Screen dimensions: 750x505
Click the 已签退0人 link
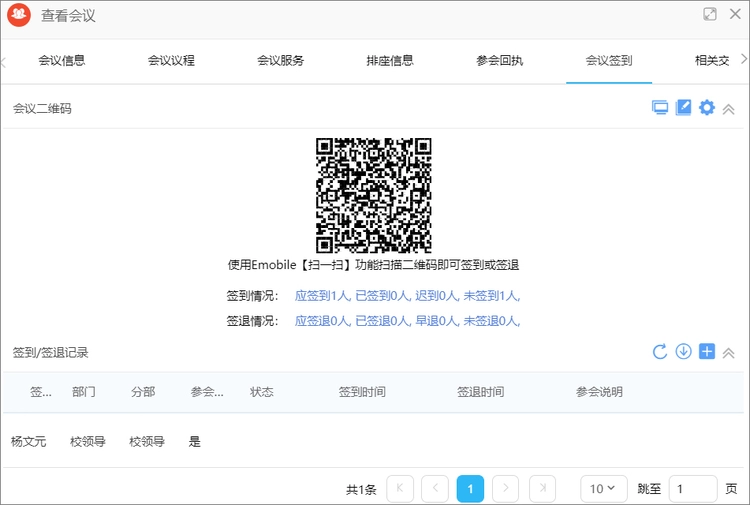[382, 321]
